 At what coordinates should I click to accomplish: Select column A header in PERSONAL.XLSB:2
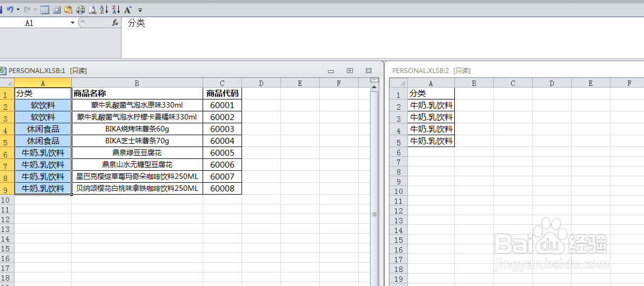(431, 83)
